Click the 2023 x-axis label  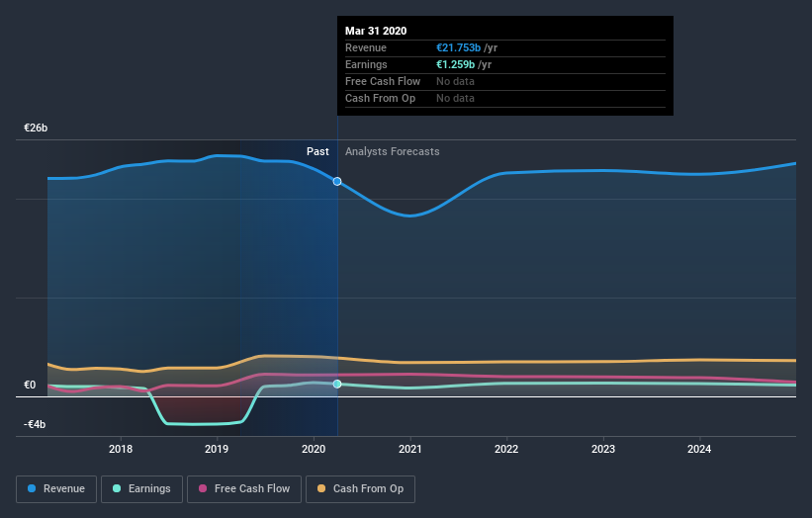click(603, 449)
